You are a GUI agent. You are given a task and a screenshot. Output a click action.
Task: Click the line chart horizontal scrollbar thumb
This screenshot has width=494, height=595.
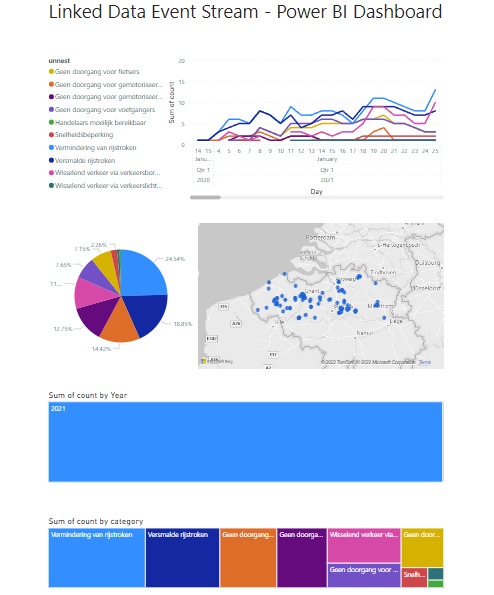click(205, 197)
